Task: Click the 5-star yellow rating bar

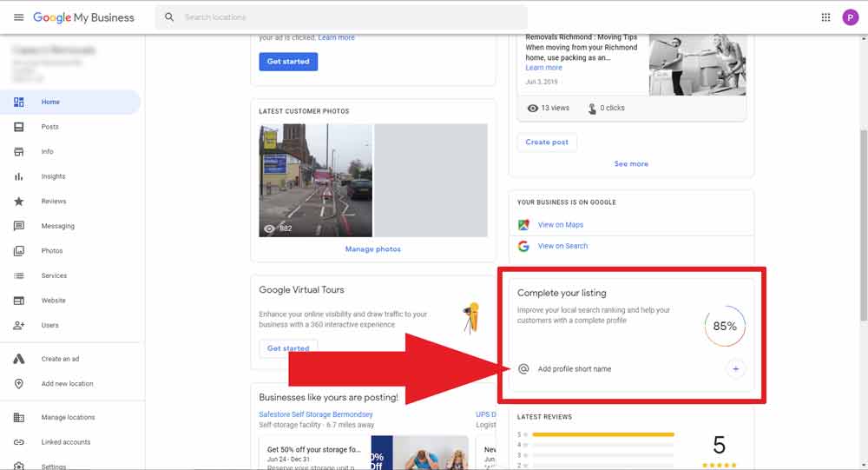Action: pos(603,434)
